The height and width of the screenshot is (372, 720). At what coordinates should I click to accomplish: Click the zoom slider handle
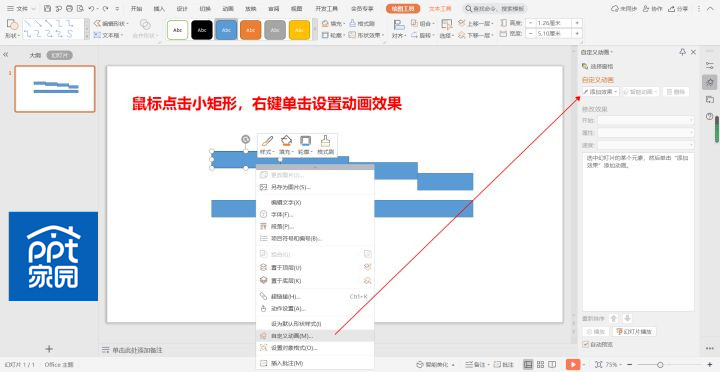pyautogui.click(x=660, y=364)
